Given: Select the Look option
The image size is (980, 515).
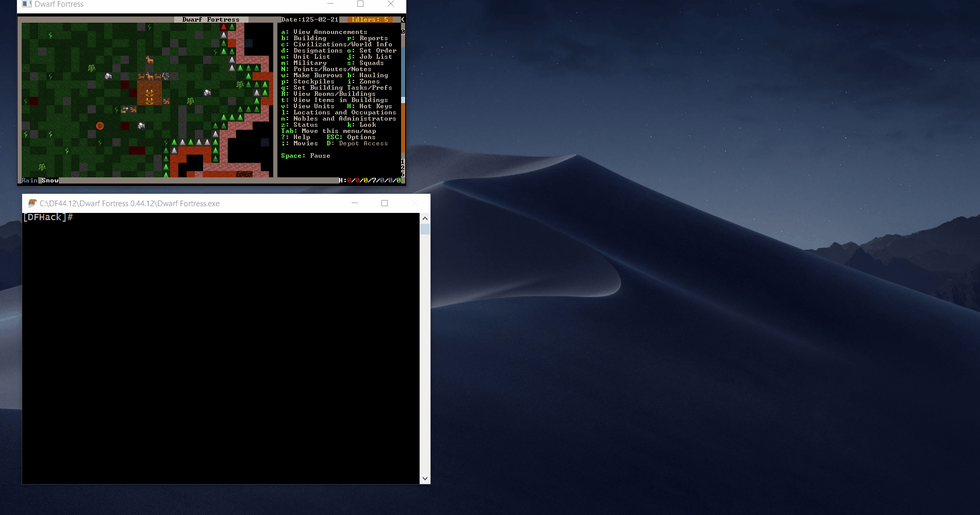Looking at the screenshot, I should pos(361,125).
